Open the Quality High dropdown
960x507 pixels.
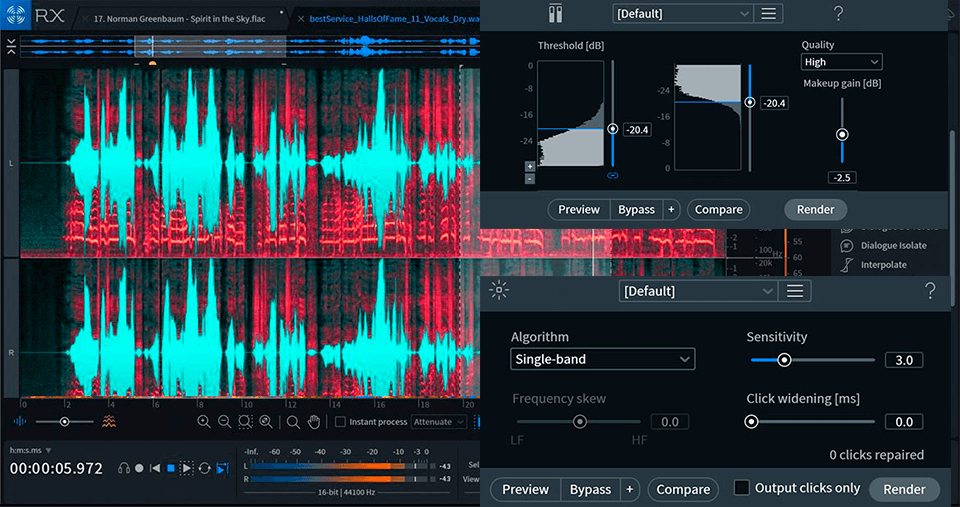(x=841, y=62)
